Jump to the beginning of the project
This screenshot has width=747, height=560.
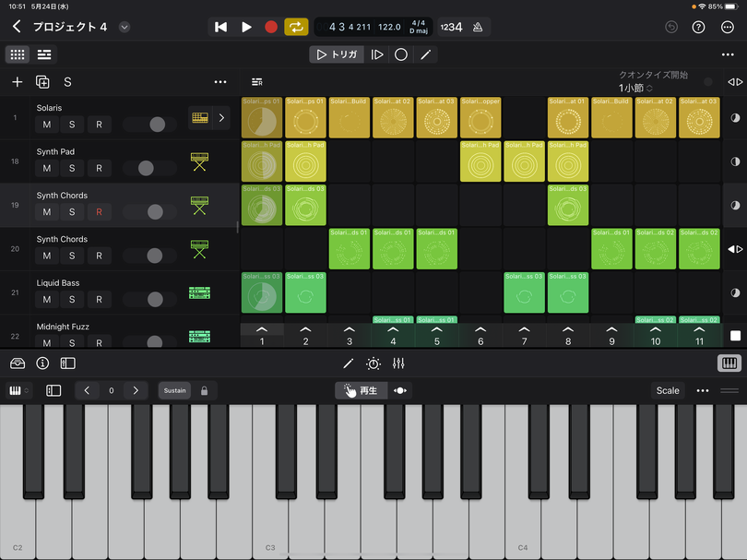[220, 27]
